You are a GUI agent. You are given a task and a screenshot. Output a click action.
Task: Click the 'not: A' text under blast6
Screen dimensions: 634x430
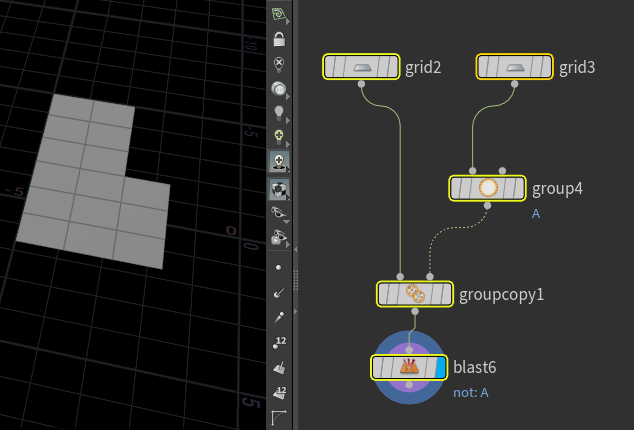pos(471,393)
